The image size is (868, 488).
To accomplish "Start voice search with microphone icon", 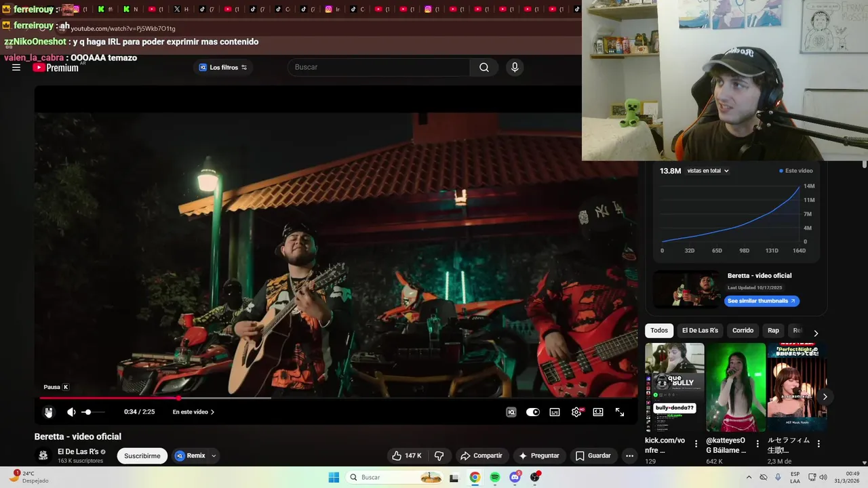I will click(515, 67).
